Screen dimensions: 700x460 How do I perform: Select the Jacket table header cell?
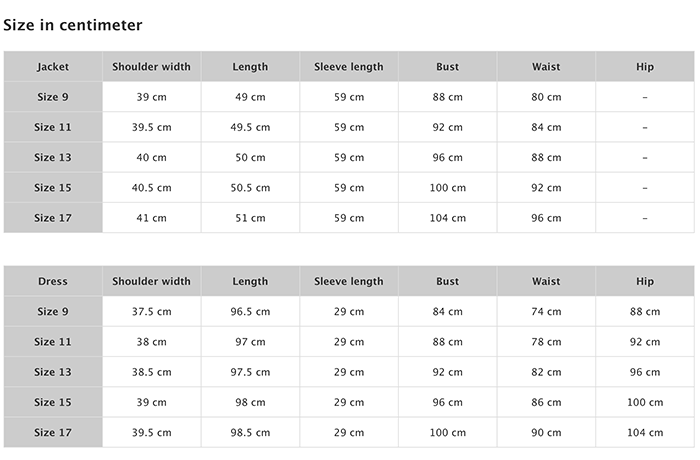53,67
